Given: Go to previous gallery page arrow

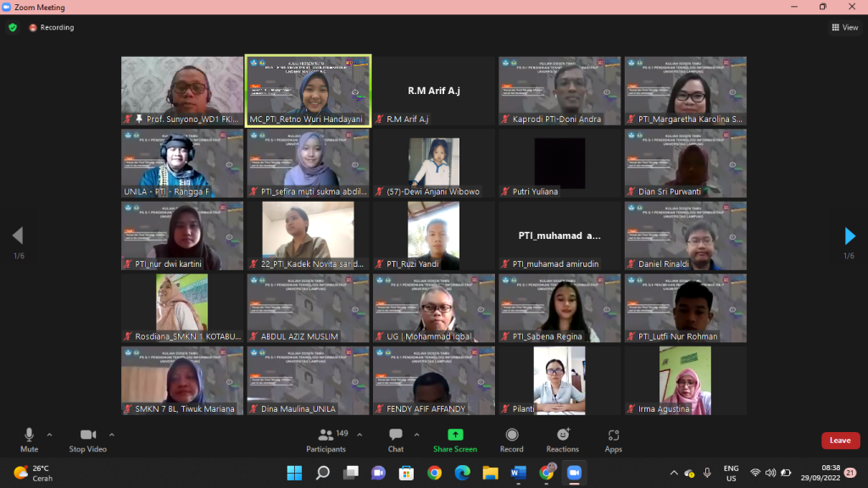Looking at the screenshot, I should 18,236.
